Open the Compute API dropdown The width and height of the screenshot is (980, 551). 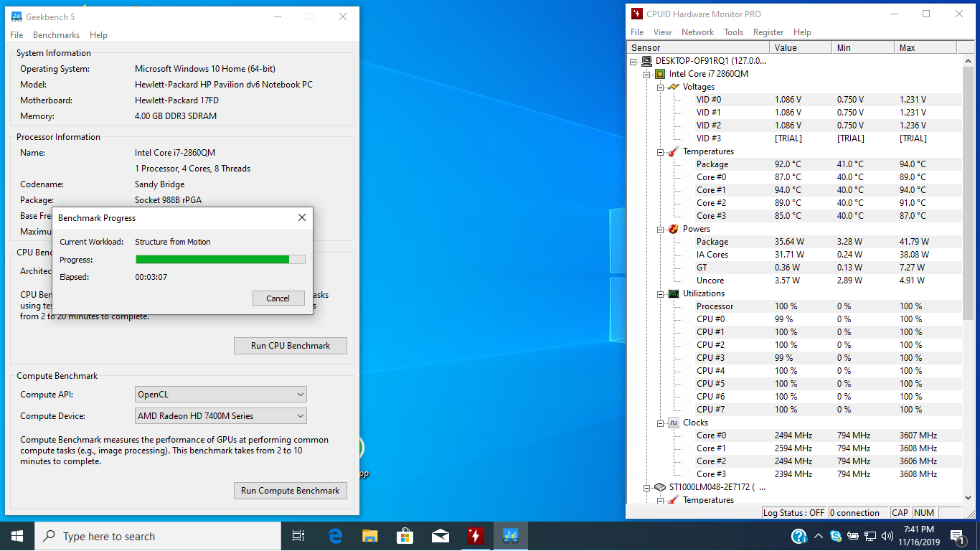[x=220, y=394]
